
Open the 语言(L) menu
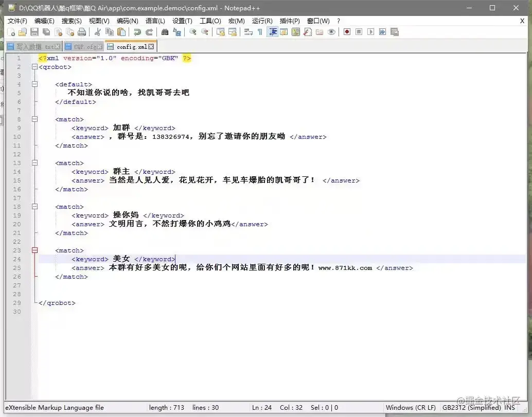tap(155, 21)
